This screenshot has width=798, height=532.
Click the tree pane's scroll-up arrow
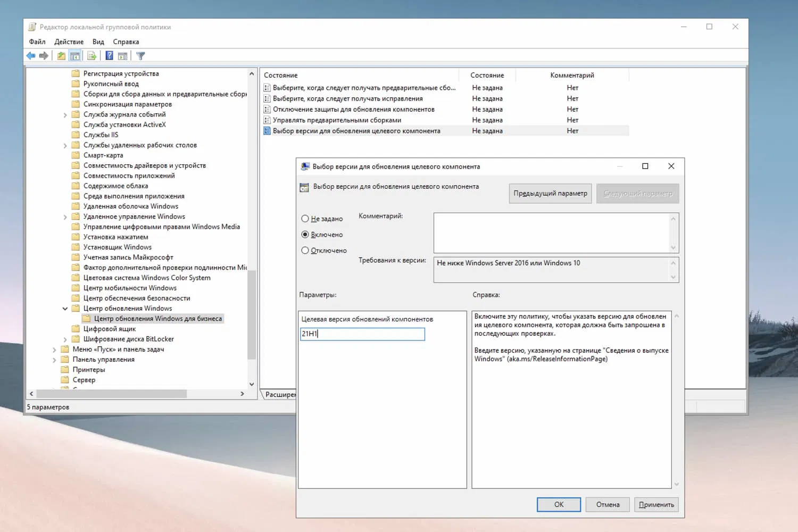click(x=252, y=74)
